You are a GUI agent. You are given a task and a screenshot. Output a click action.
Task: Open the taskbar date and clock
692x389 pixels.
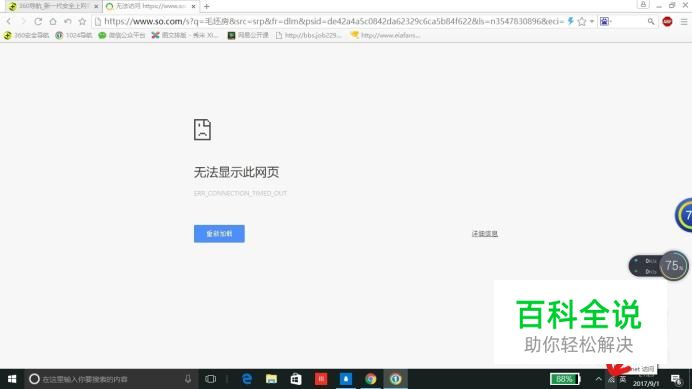point(646,380)
